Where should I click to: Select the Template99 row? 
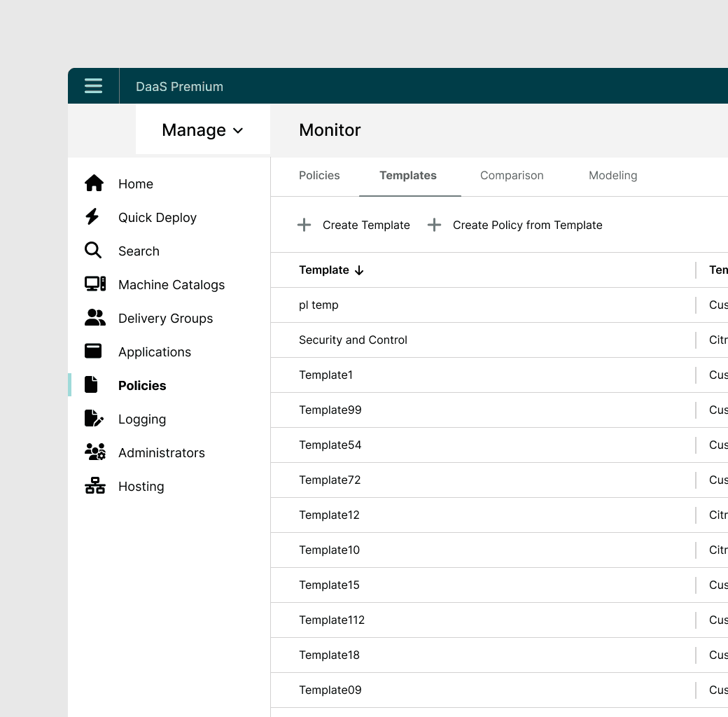[499, 410]
